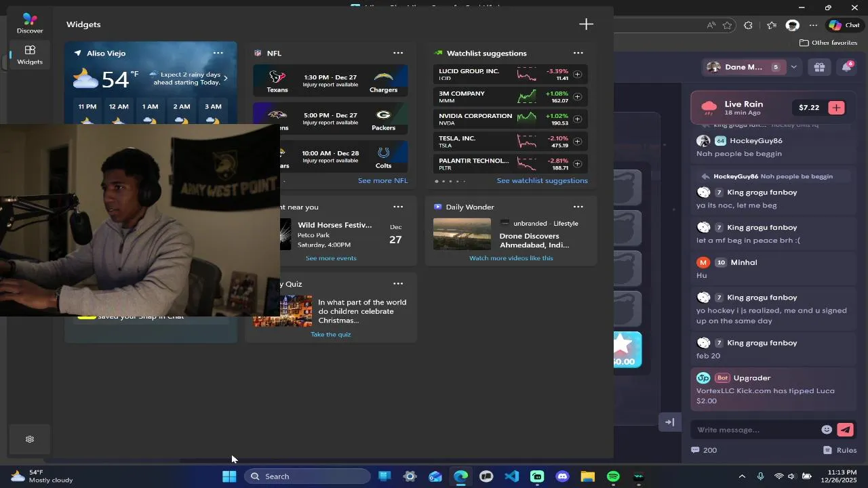
Task: Open quiz widget more options menu
Action: (x=398, y=283)
